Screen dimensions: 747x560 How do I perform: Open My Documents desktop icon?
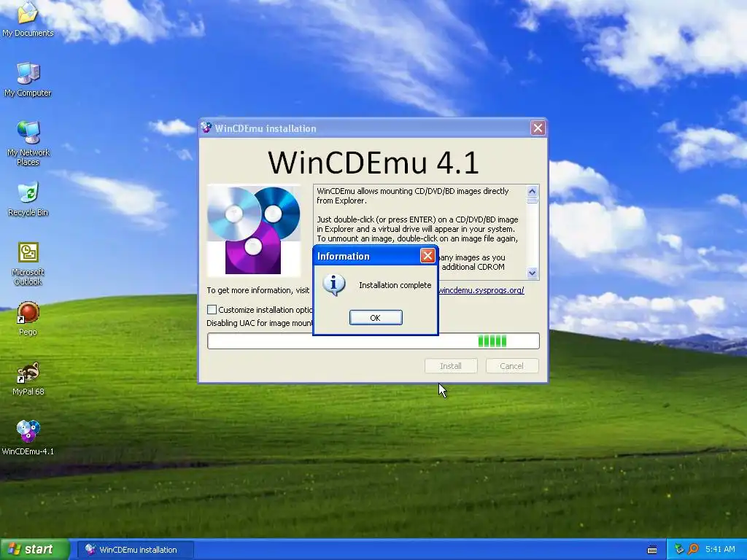(x=28, y=19)
